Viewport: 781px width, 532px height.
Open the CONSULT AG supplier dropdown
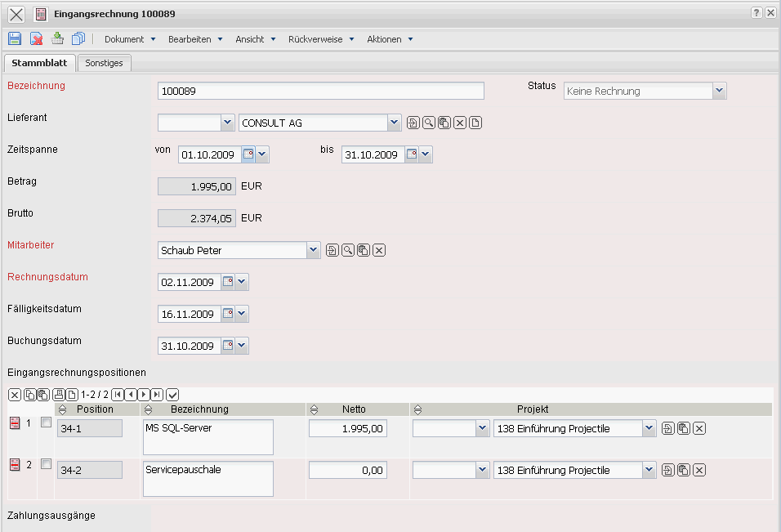(x=395, y=123)
